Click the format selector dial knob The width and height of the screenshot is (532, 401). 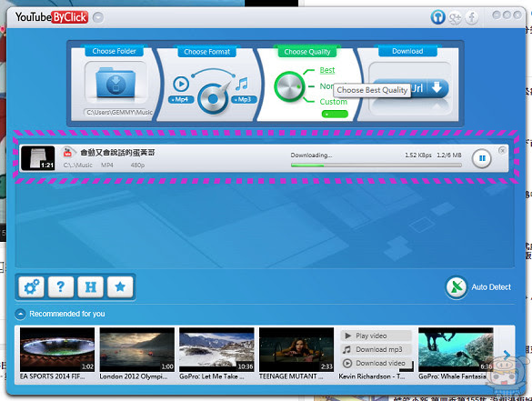tap(213, 98)
